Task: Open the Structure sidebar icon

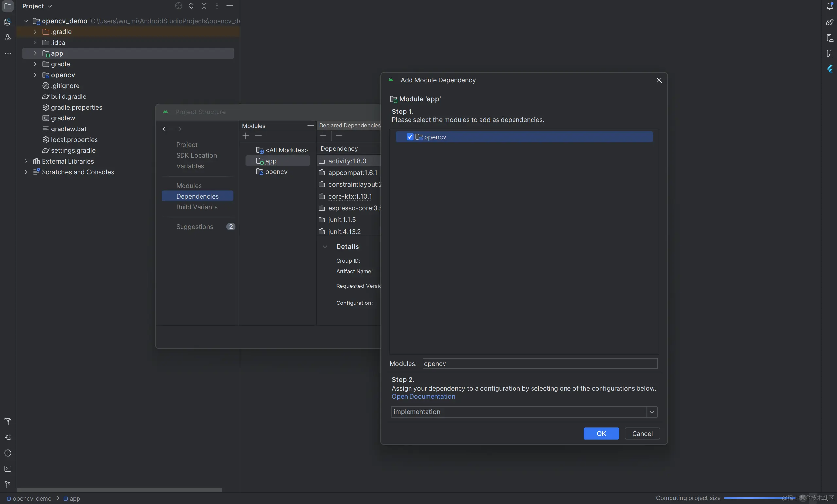Action: click(8, 37)
